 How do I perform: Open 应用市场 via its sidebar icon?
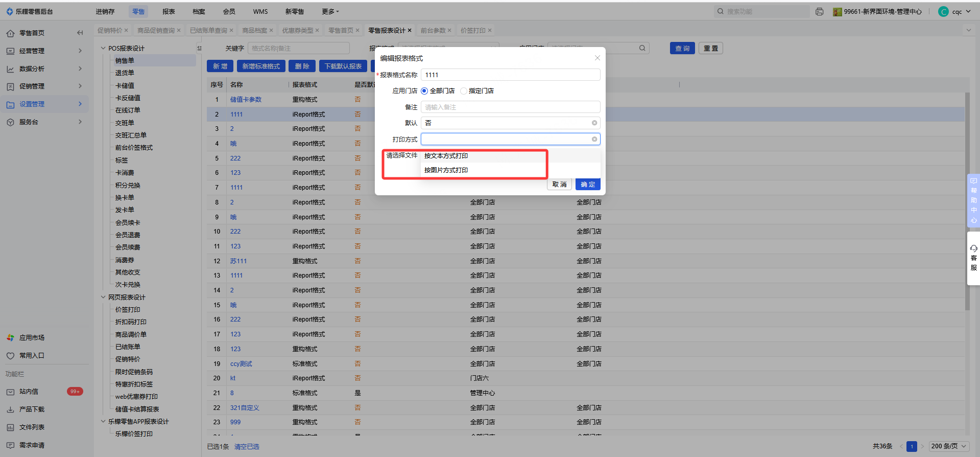coord(10,338)
